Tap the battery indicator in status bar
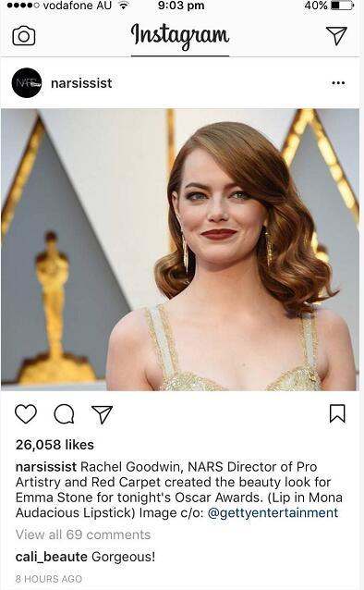The width and height of the screenshot is (364, 590). (x=342, y=6)
